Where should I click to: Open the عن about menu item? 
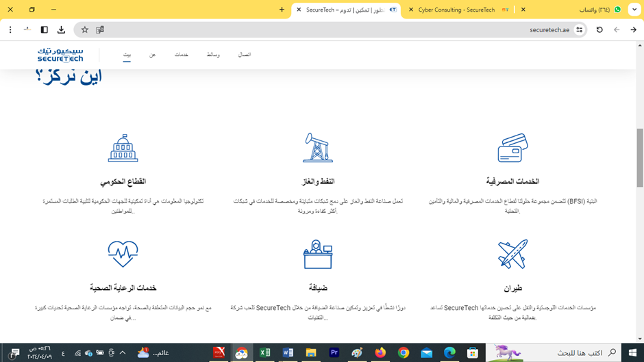(x=152, y=55)
